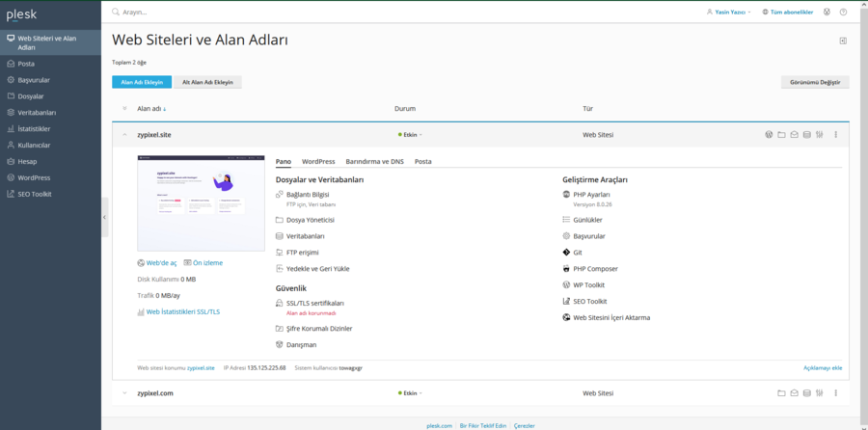Click the help question mark icon

(843, 12)
